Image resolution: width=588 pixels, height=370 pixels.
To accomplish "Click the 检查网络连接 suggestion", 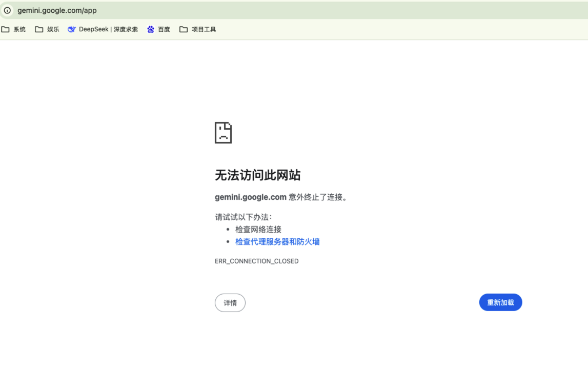I will point(258,230).
